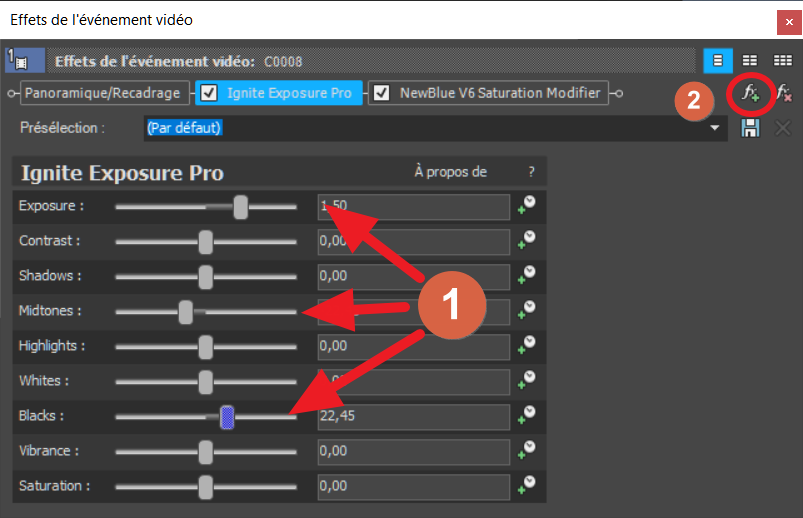Click the Ignite Exposure Pro panel heading
The width and height of the screenshot is (803, 518).
click(x=122, y=173)
